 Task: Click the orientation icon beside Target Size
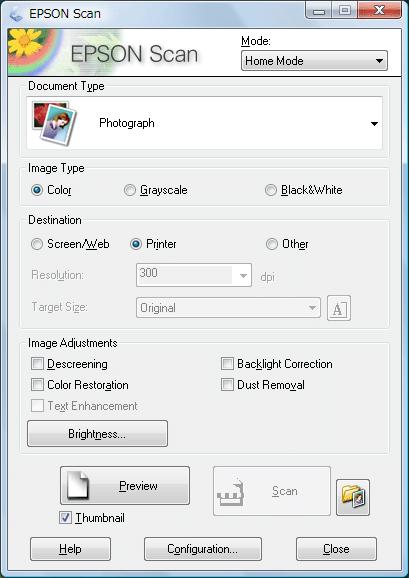pos(339,308)
